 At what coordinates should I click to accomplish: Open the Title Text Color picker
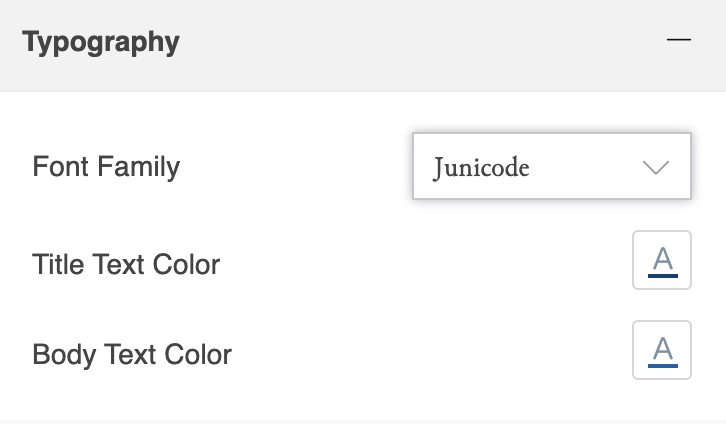pos(661,261)
